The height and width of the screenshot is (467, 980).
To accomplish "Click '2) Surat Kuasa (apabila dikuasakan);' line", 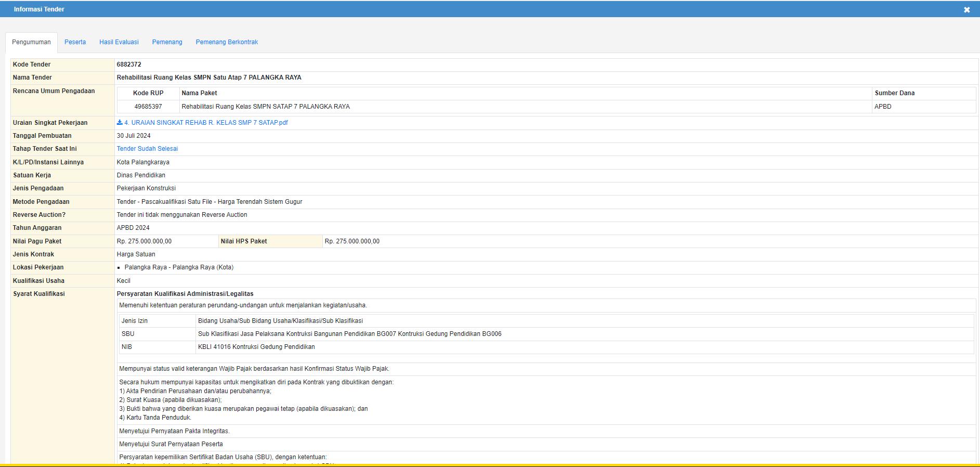I will pyautogui.click(x=171, y=400).
